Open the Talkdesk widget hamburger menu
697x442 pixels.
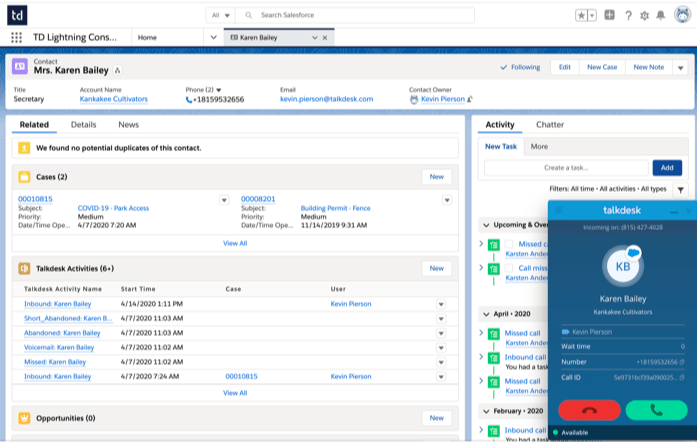(x=559, y=210)
